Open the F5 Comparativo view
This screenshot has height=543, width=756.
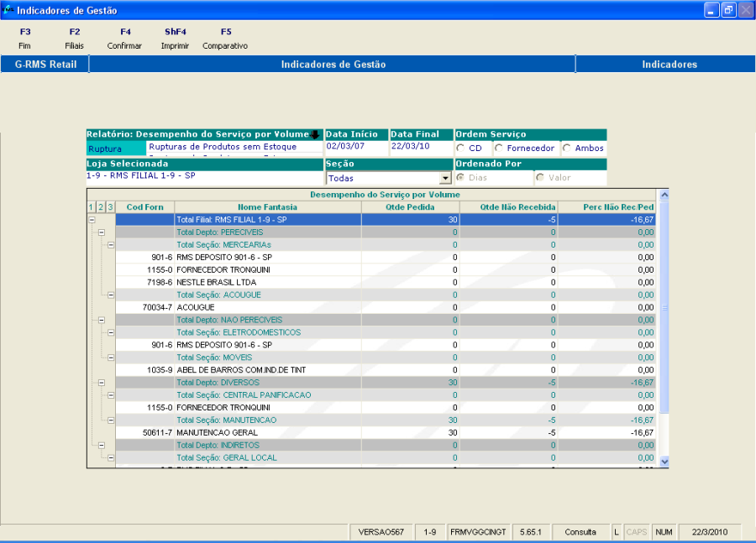click(225, 39)
